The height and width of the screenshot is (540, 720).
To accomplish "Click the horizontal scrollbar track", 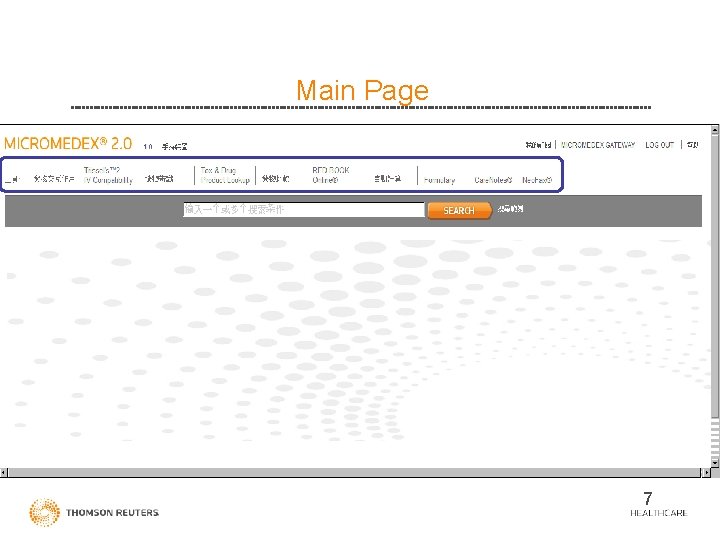I will pos(355,472).
